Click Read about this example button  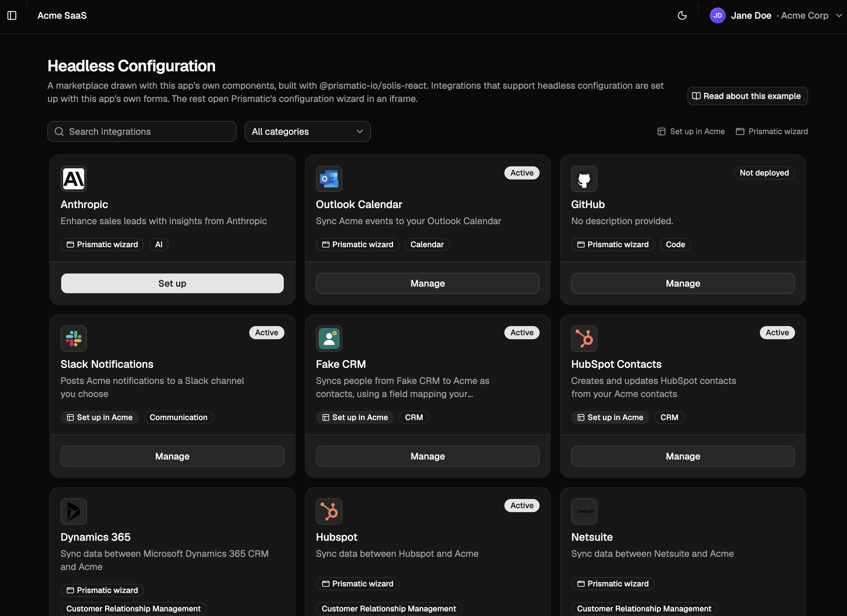(x=747, y=96)
